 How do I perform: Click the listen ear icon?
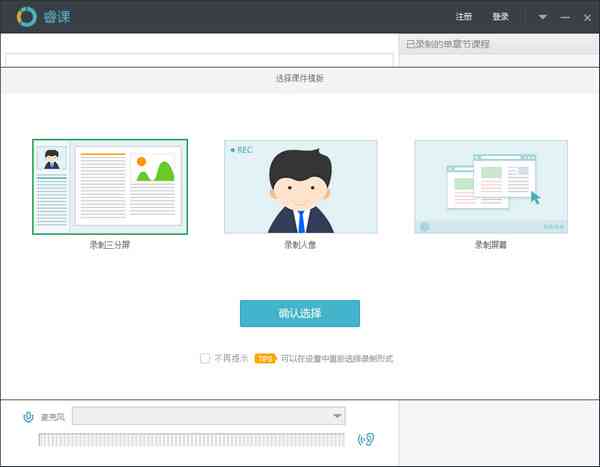[x=366, y=439]
